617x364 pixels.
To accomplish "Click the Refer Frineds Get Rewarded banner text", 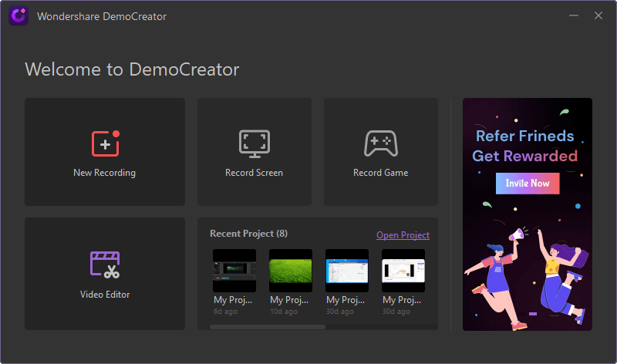I will coord(525,146).
